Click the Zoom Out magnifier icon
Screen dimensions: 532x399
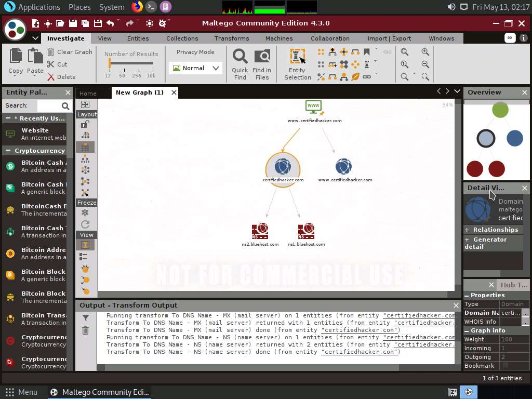pyautogui.click(x=425, y=64)
